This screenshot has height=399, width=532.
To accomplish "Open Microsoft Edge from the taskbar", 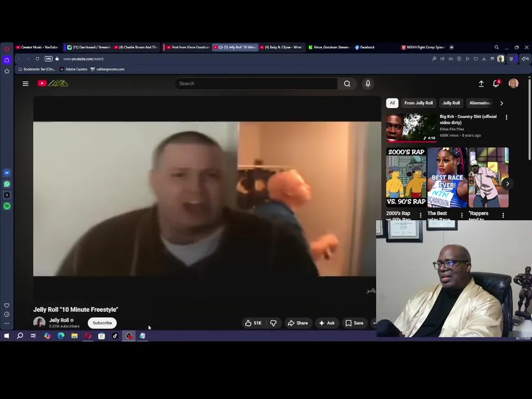I will 61,336.
